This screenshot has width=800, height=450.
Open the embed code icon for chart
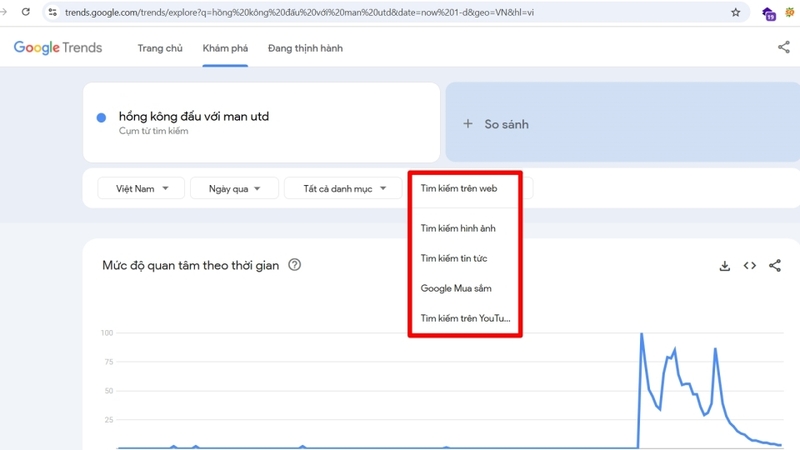[x=749, y=265]
